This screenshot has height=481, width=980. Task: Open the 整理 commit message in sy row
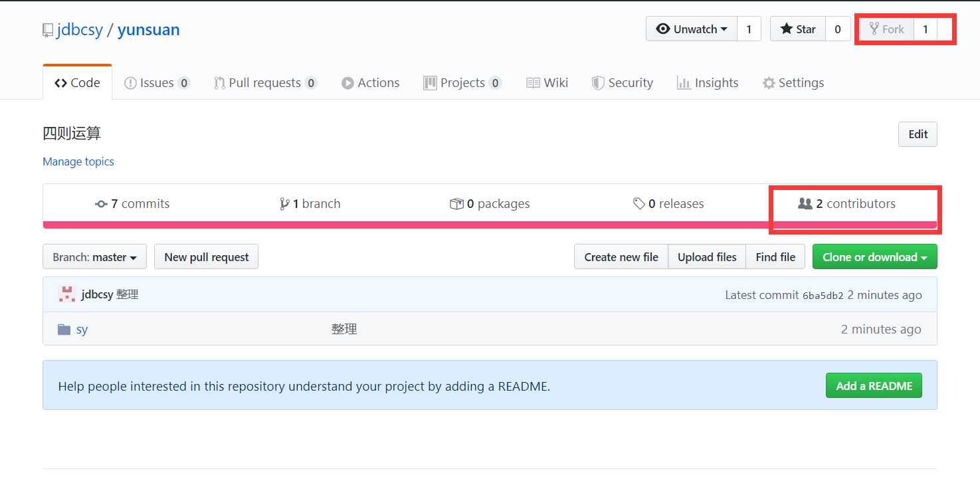344,330
